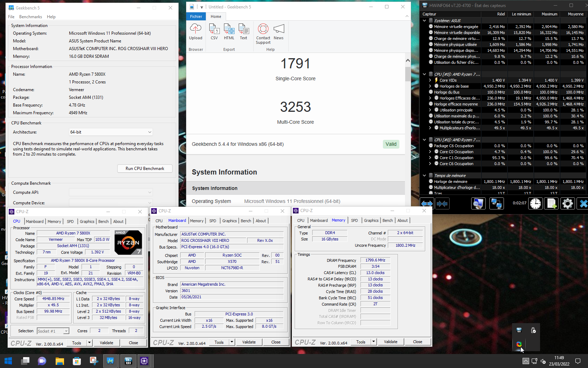Click HWiNFO clock reset icon
Viewport: 588px width, 368px height.
coord(535,204)
